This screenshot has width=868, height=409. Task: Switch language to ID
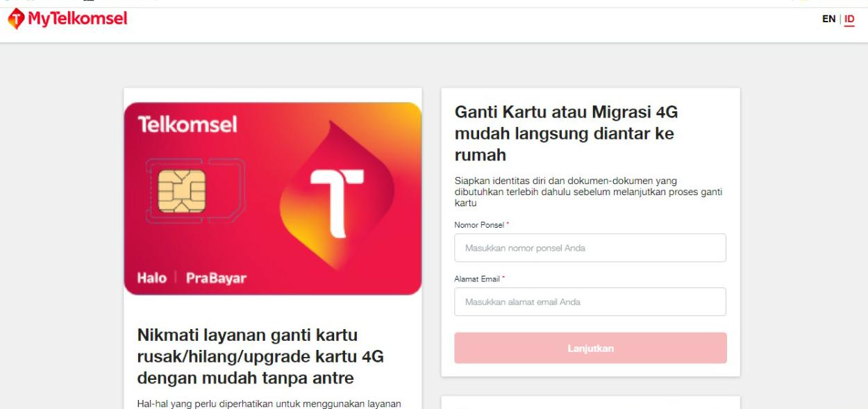coord(849,19)
